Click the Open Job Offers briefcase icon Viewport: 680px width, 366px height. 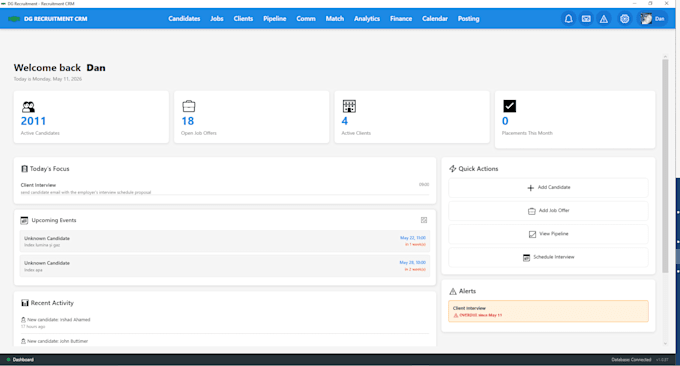pyautogui.click(x=189, y=106)
